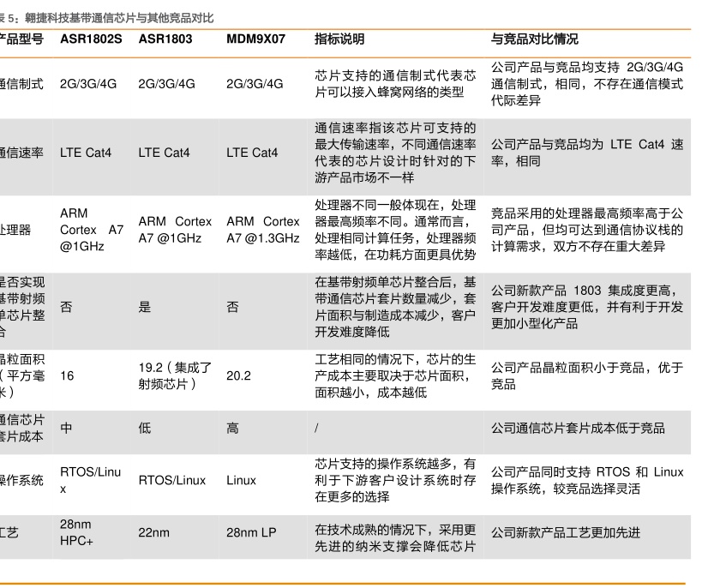Select the ASR1802S column header

tap(90, 39)
